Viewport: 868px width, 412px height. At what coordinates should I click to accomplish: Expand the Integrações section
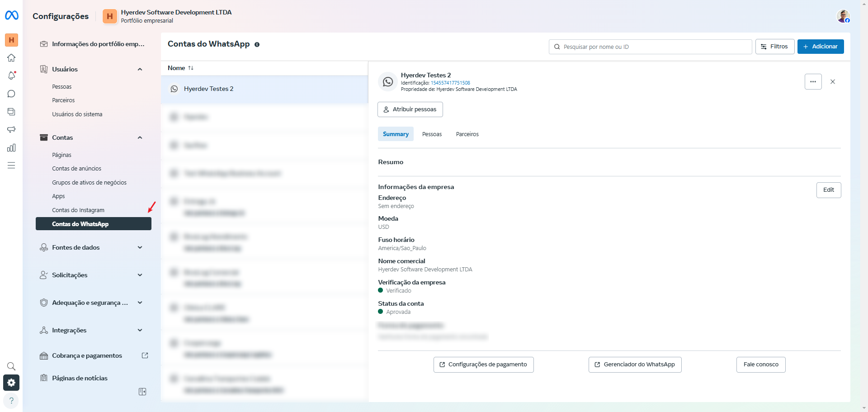pyautogui.click(x=140, y=330)
